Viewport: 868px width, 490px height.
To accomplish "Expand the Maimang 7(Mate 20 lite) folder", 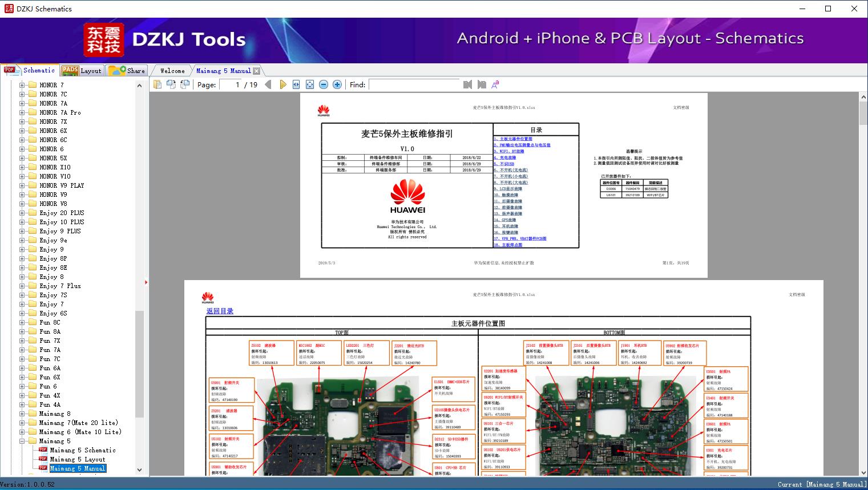I will point(22,423).
